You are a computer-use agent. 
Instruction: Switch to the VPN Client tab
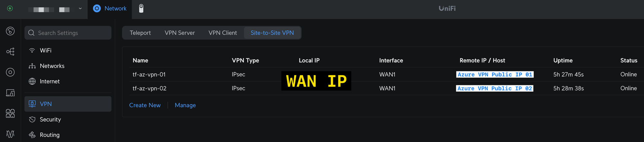(x=223, y=33)
